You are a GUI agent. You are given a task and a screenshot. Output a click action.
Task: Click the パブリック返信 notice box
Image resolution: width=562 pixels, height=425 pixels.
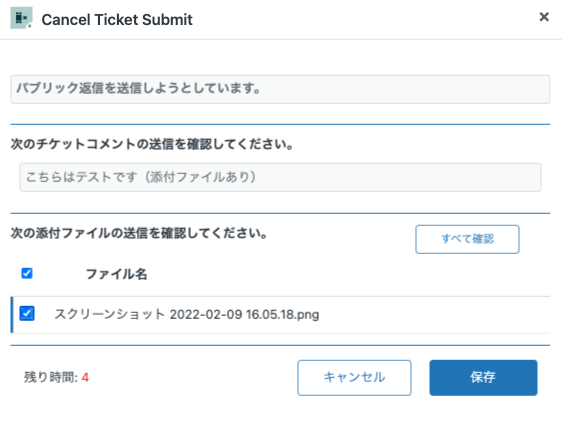pyautogui.click(x=280, y=89)
